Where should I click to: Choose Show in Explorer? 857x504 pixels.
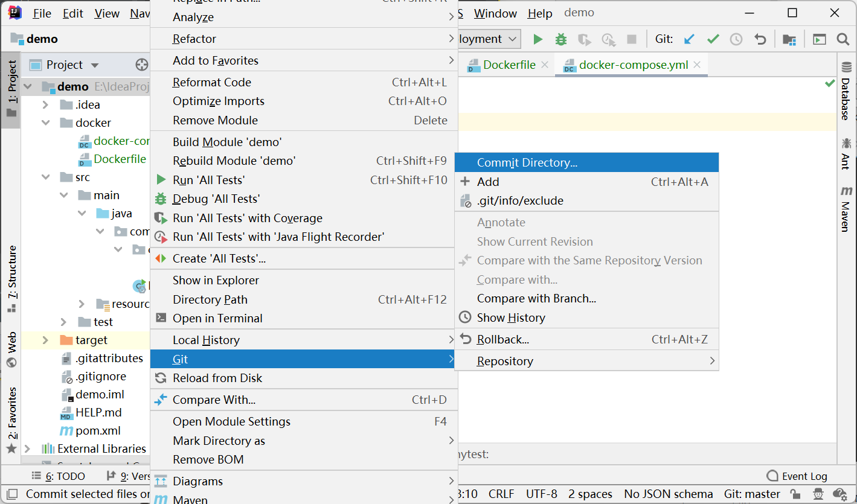[x=304, y=280]
